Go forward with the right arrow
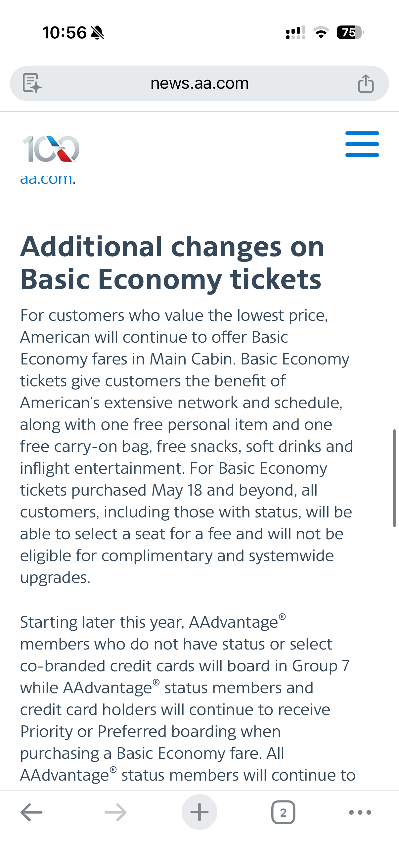Image resolution: width=399 pixels, height=868 pixels. (x=115, y=812)
